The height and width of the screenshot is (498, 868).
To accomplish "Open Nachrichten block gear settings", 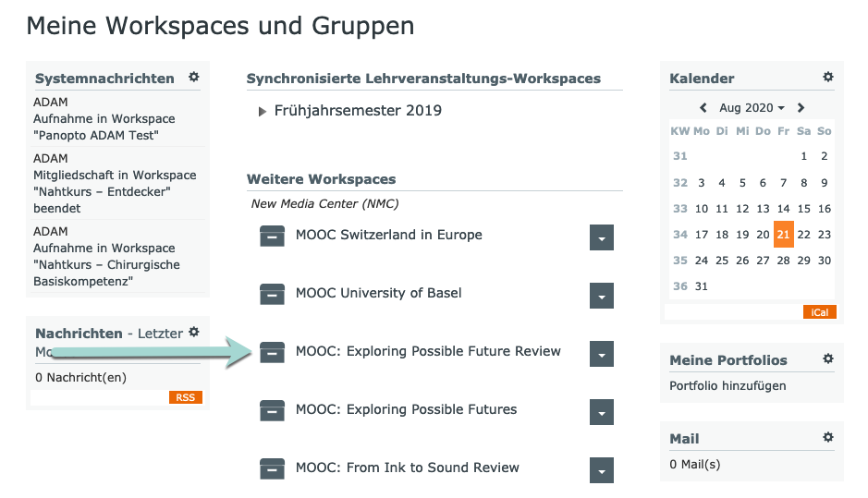I will [193, 332].
